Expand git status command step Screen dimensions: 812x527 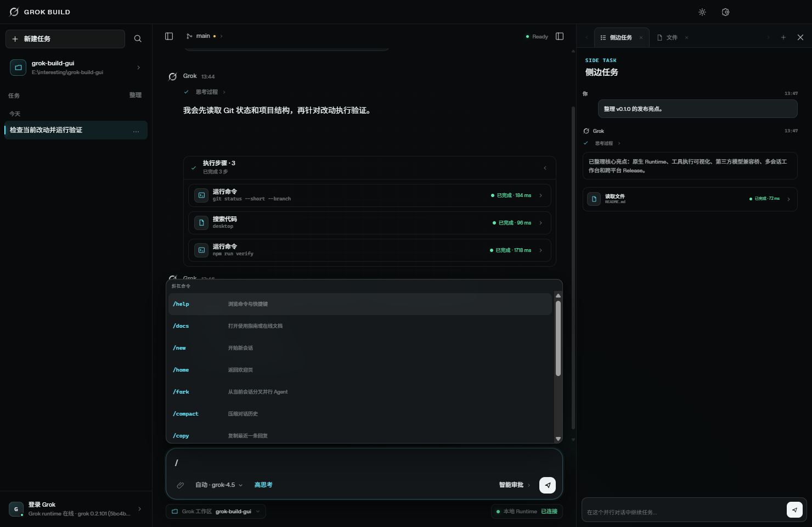tap(370, 195)
